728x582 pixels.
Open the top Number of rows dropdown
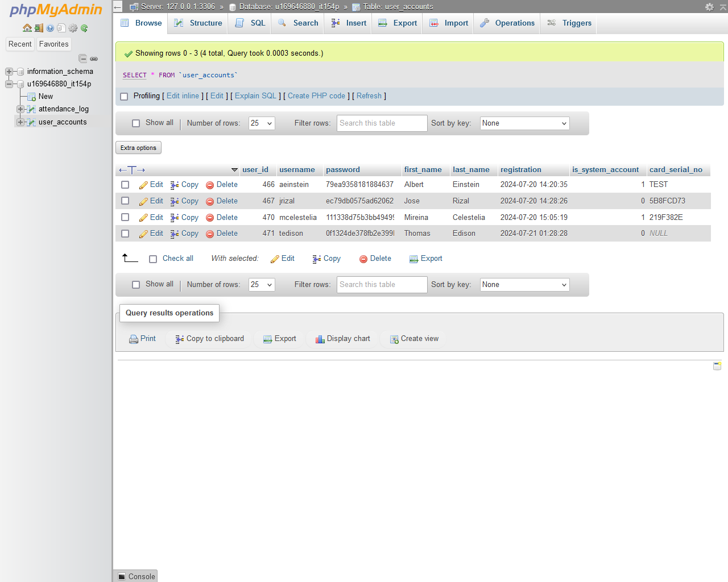click(x=262, y=123)
